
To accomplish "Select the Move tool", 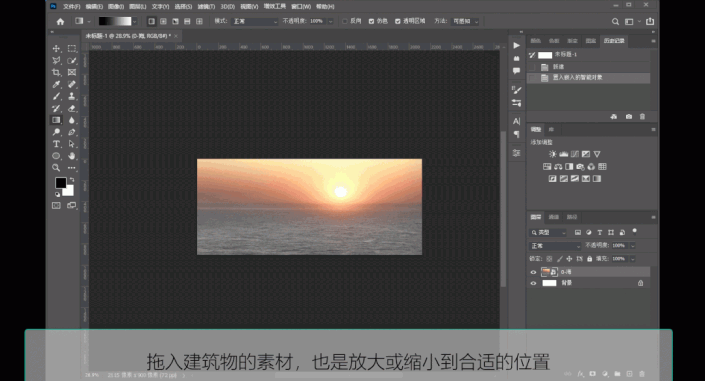I will 56,49.
